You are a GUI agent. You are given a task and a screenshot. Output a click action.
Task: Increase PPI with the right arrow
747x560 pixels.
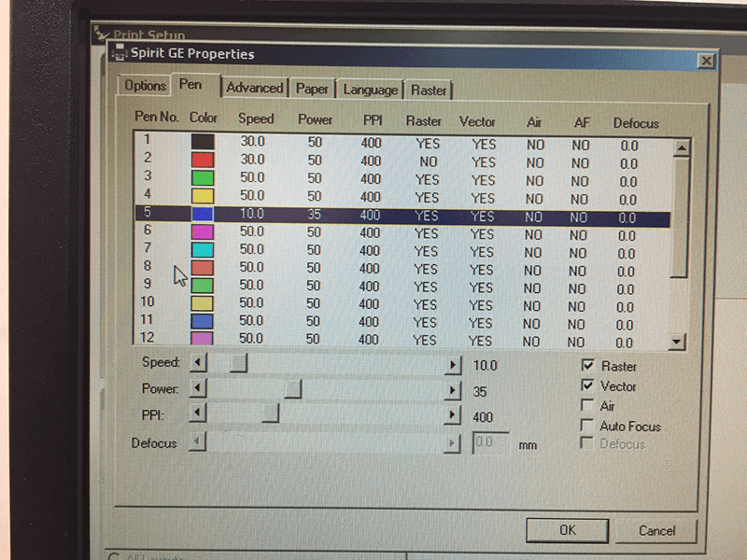pos(453,415)
